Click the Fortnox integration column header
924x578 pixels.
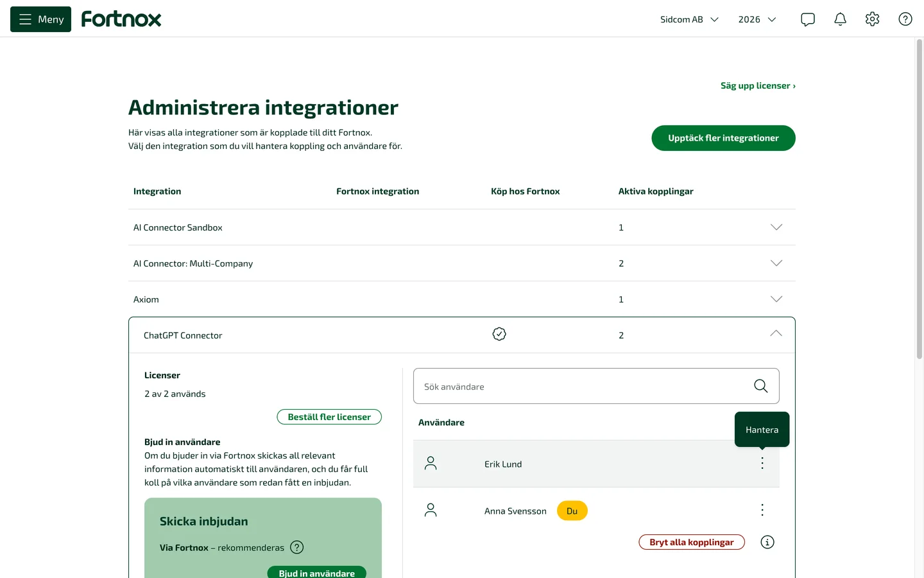[377, 191]
